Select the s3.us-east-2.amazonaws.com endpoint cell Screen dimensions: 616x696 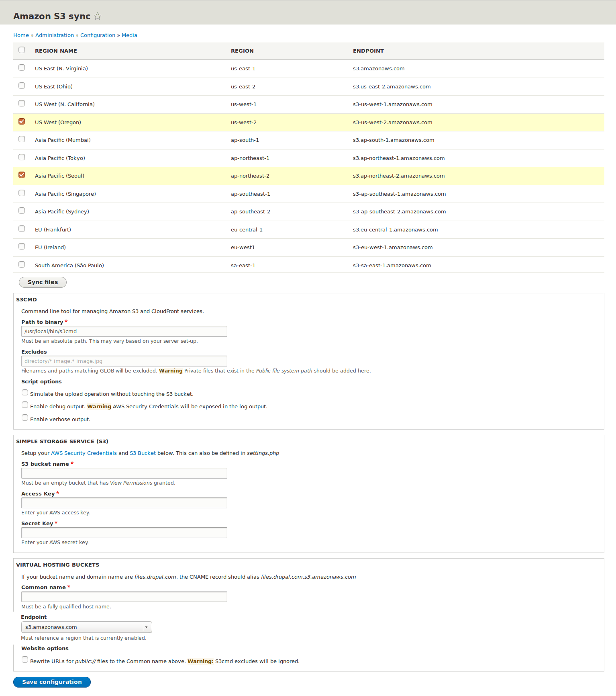click(x=392, y=87)
